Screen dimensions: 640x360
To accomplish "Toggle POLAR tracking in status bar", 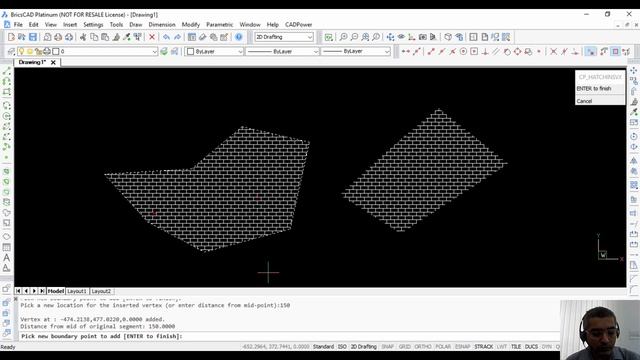I will click(x=443, y=347).
